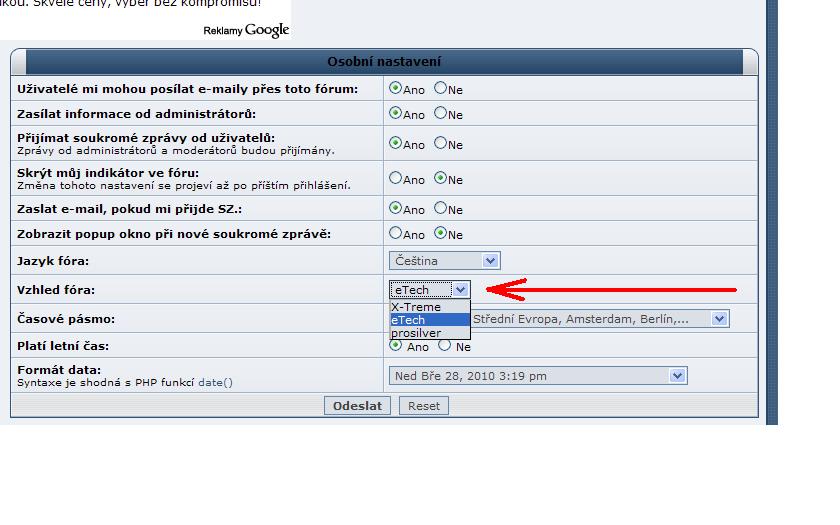Click the Odeslat submit button
The image size is (840, 525).
coord(358,406)
